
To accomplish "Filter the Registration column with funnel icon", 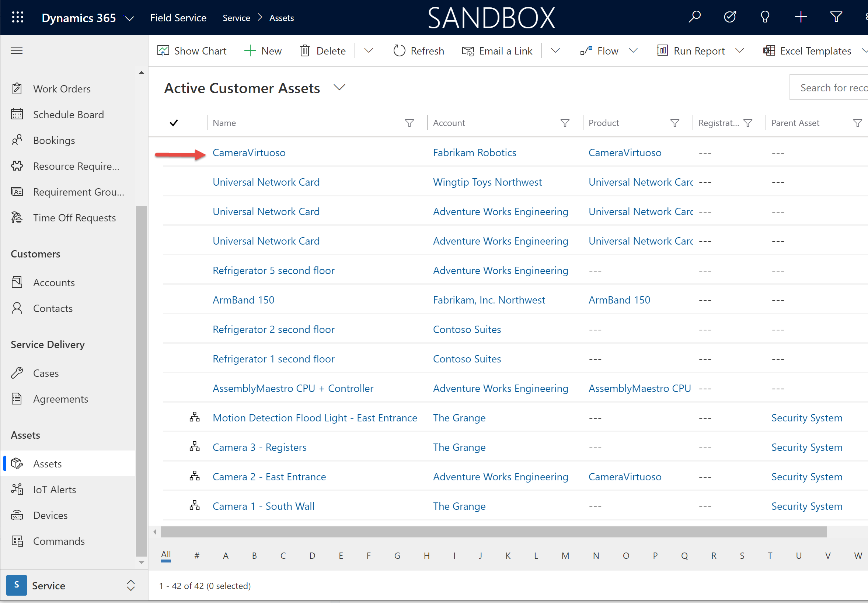I will [x=747, y=123].
